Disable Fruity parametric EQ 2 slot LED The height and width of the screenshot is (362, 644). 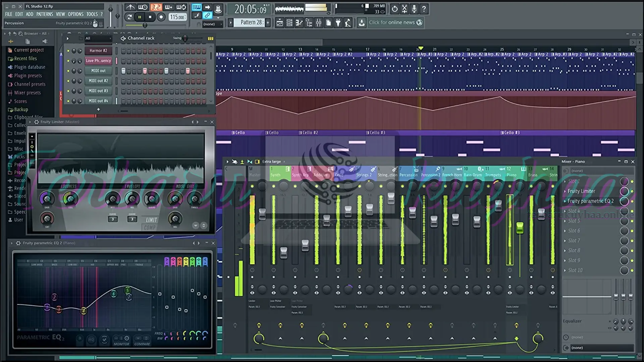pos(632,201)
